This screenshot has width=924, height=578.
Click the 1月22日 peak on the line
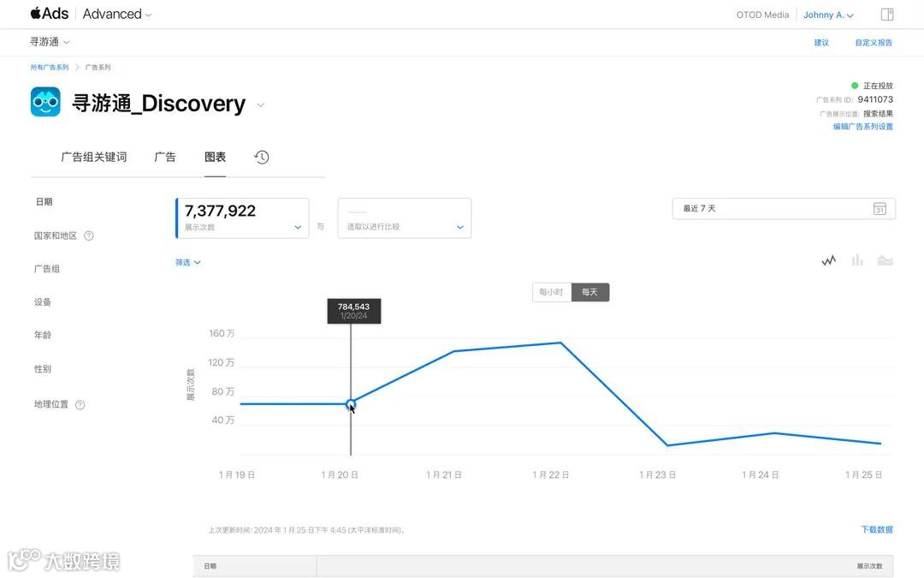[560, 343]
